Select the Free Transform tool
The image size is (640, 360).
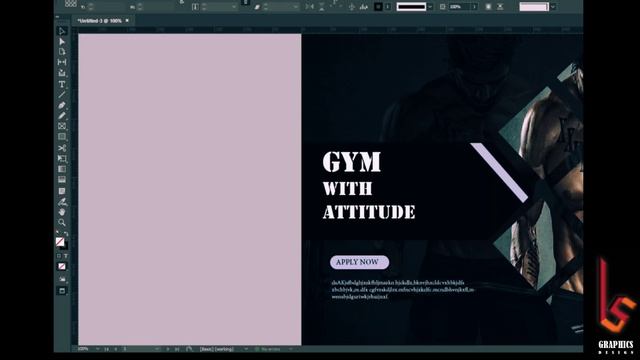tap(62, 158)
